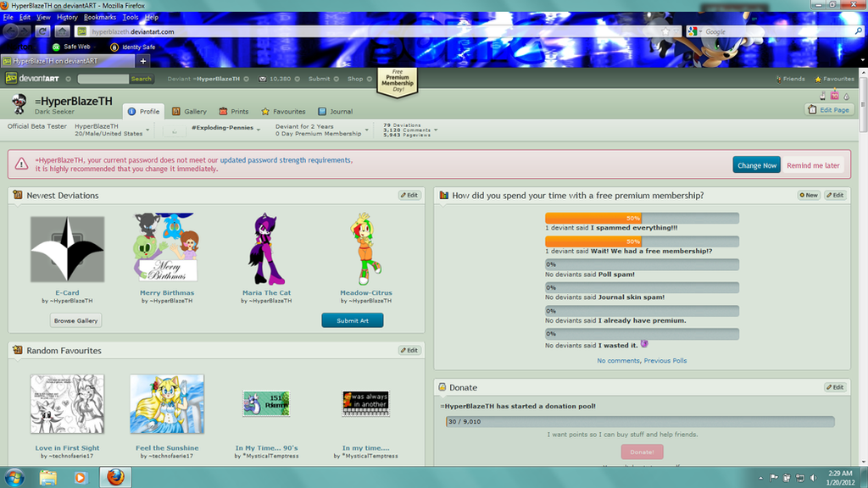Open the History menu

point(67,18)
